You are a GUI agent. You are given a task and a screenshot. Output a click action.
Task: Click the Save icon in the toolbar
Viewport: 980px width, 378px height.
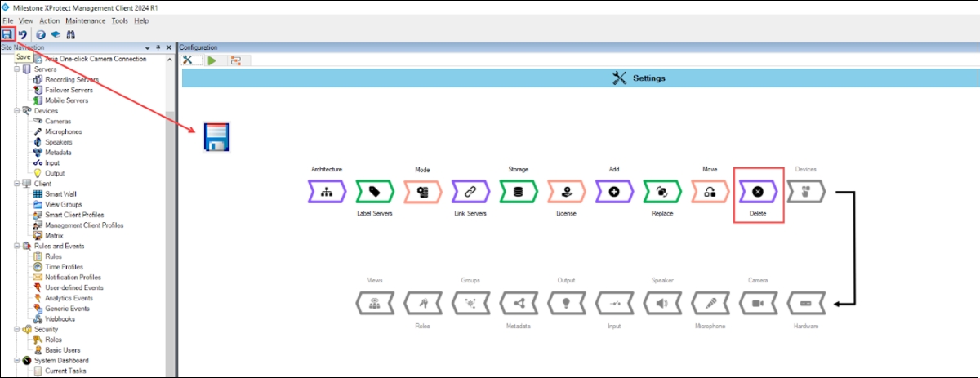coord(7,34)
